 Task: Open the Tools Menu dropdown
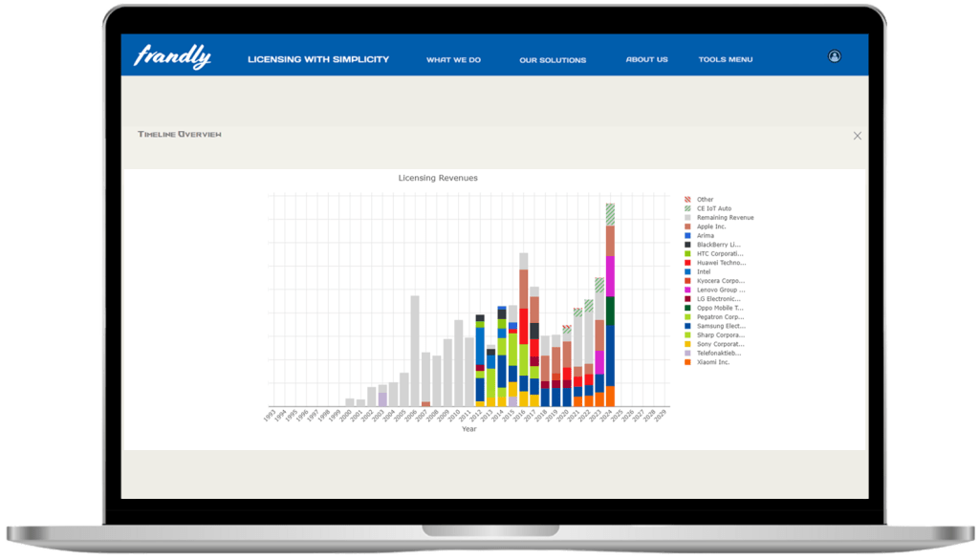pyautogui.click(x=726, y=59)
